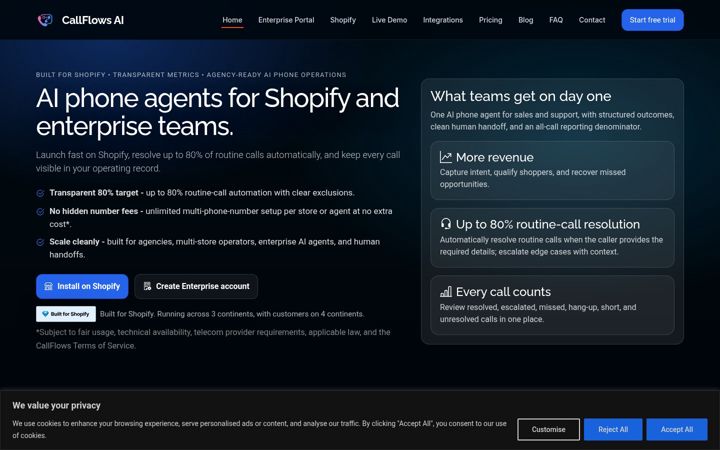Open the Enterprise Portal nav item
This screenshot has height=450, width=720.
click(x=286, y=20)
